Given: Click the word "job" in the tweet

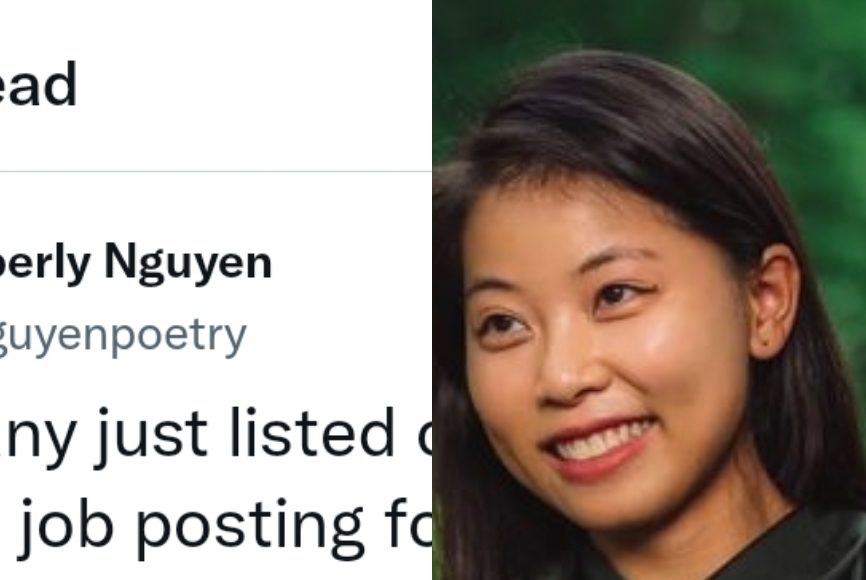Looking at the screenshot, I should tap(65, 526).
